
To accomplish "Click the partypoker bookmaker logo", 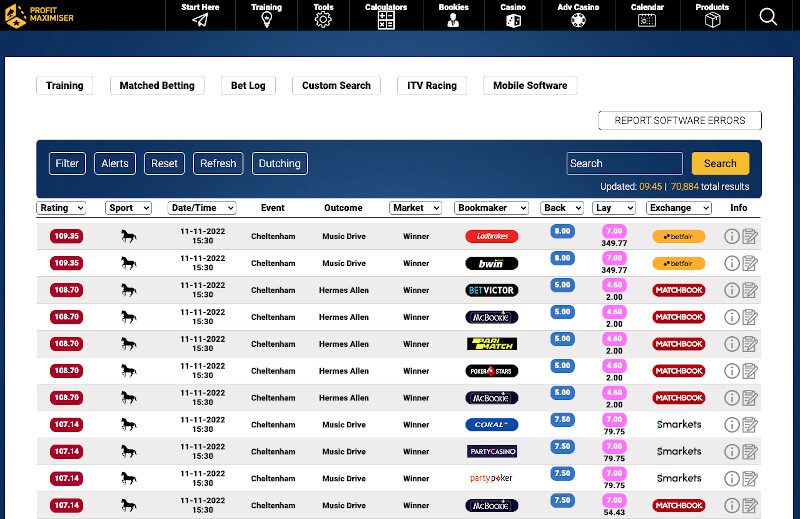I will [x=491, y=478].
